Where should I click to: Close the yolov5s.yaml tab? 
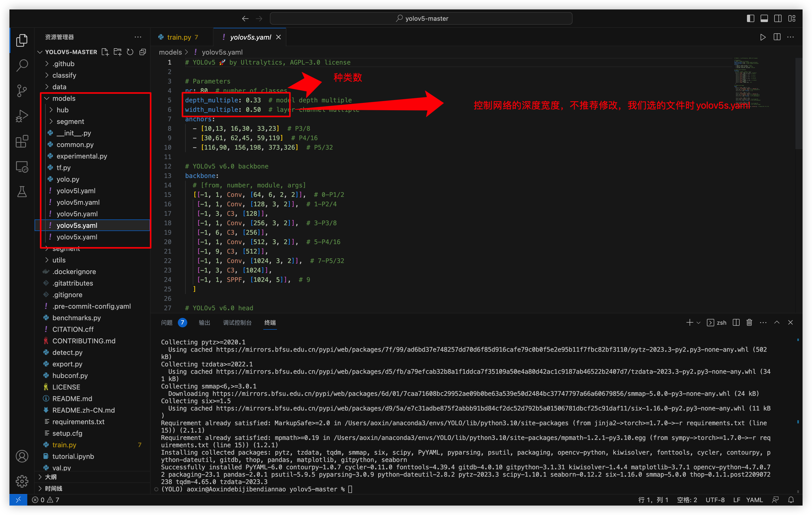click(279, 37)
